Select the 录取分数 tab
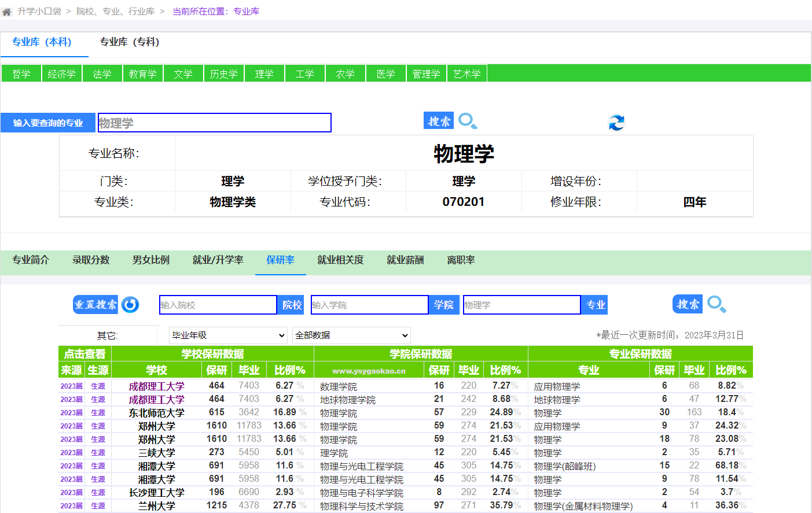 coord(91,260)
